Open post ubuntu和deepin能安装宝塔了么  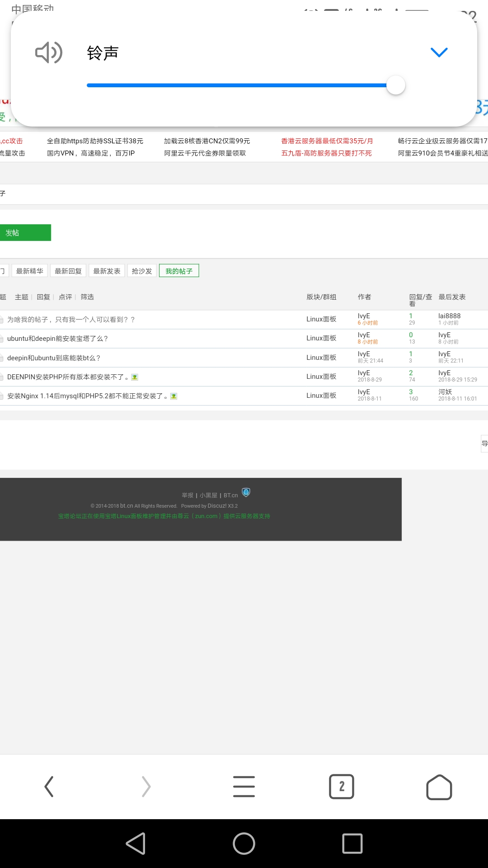(57, 339)
